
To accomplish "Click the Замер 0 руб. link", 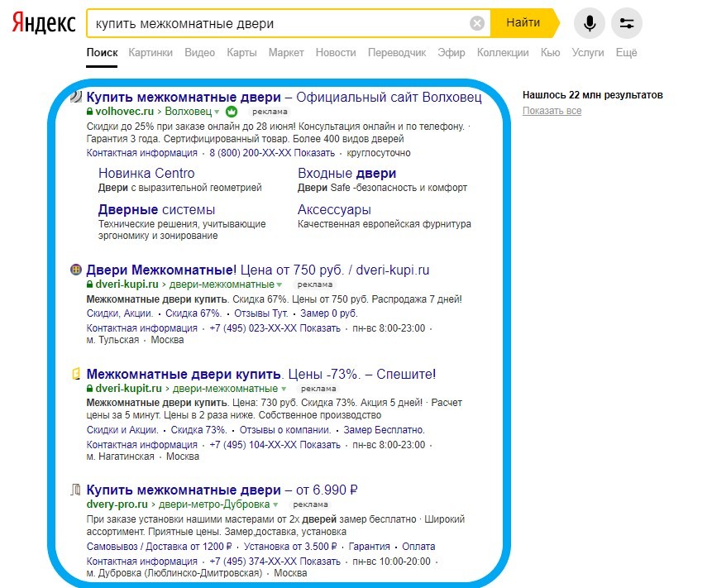I will click(x=329, y=313).
